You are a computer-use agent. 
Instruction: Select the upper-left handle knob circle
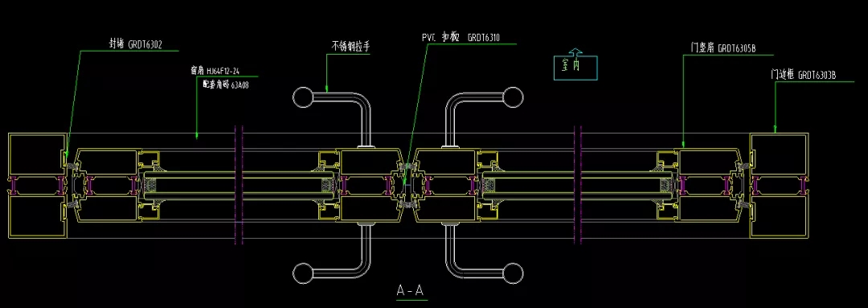[x=303, y=97]
